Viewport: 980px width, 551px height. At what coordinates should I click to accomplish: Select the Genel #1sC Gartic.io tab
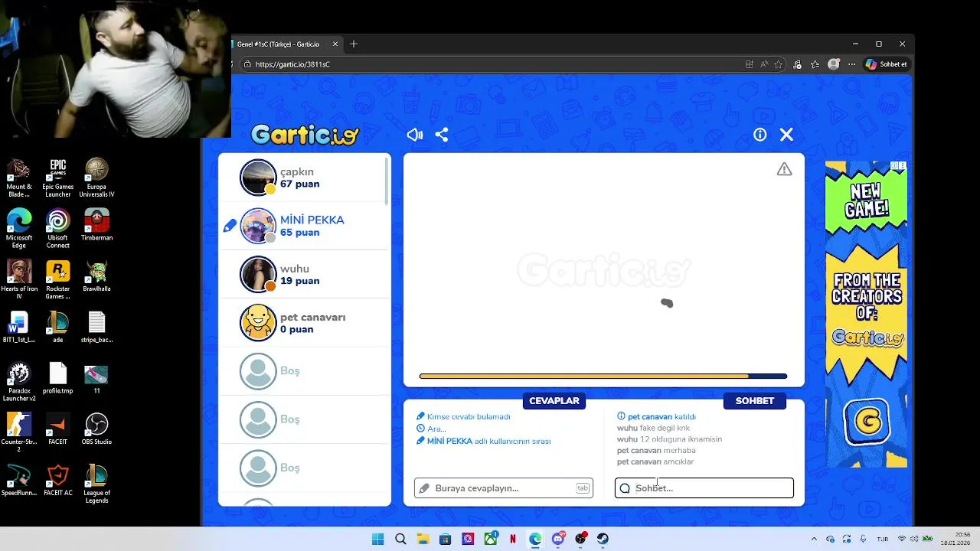[x=279, y=44]
